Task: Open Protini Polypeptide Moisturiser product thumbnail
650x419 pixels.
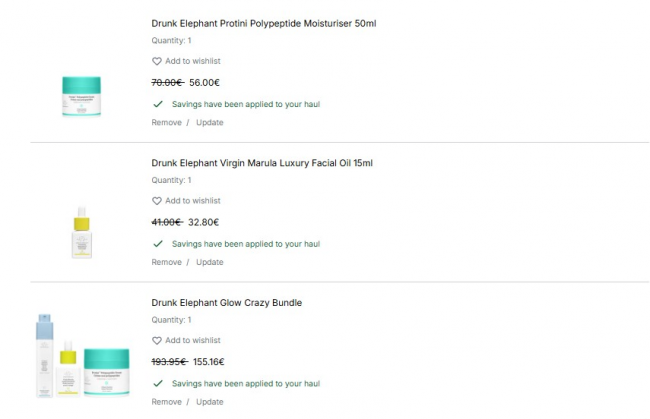Action: (x=82, y=95)
